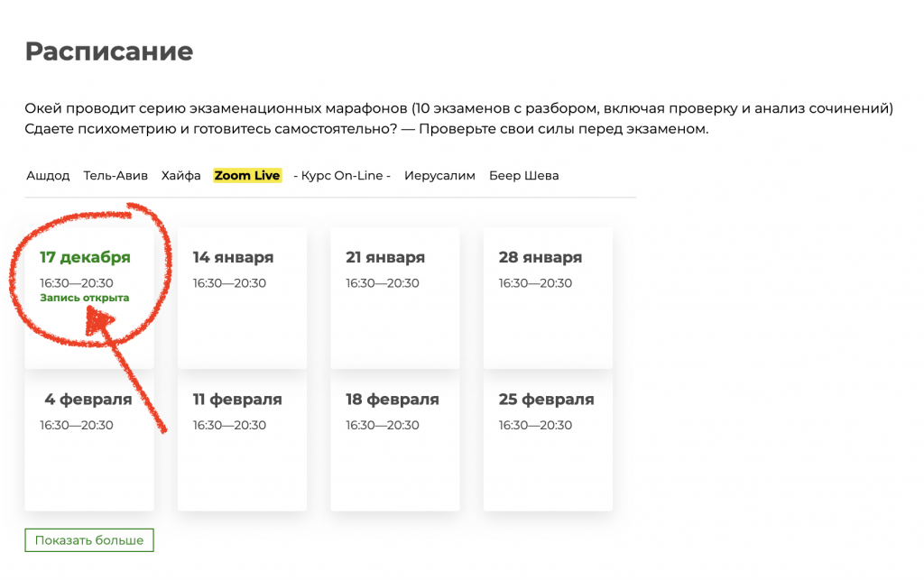
Task: Open the Беер Шева tab
Action: click(523, 176)
